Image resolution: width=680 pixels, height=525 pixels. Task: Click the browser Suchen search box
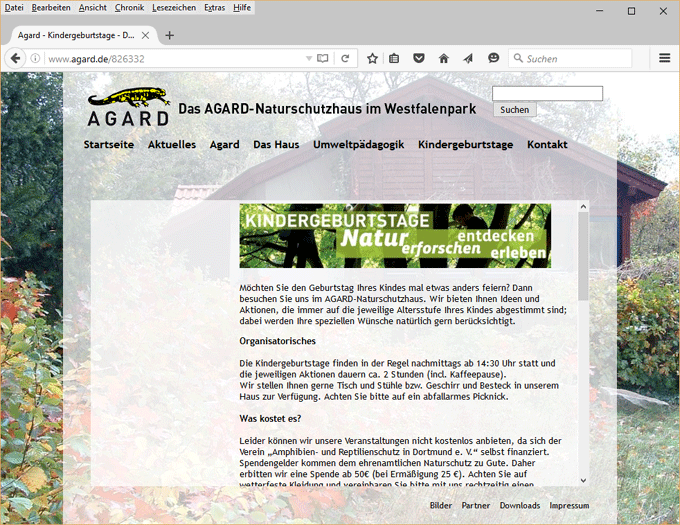tap(570, 59)
